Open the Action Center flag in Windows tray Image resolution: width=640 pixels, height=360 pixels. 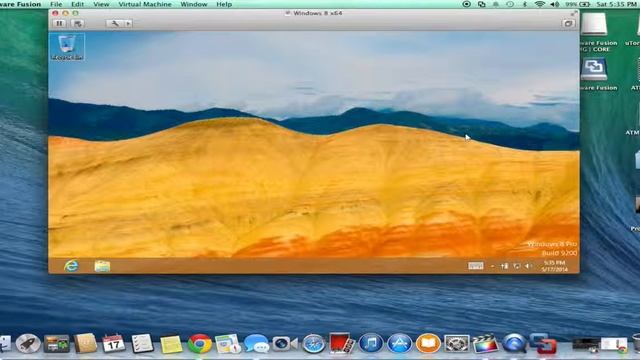[x=504, y=266]
